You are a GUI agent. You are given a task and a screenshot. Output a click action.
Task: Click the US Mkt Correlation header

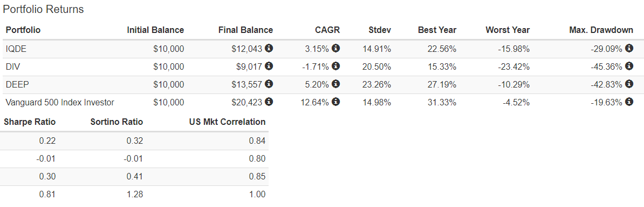[227, 122]
